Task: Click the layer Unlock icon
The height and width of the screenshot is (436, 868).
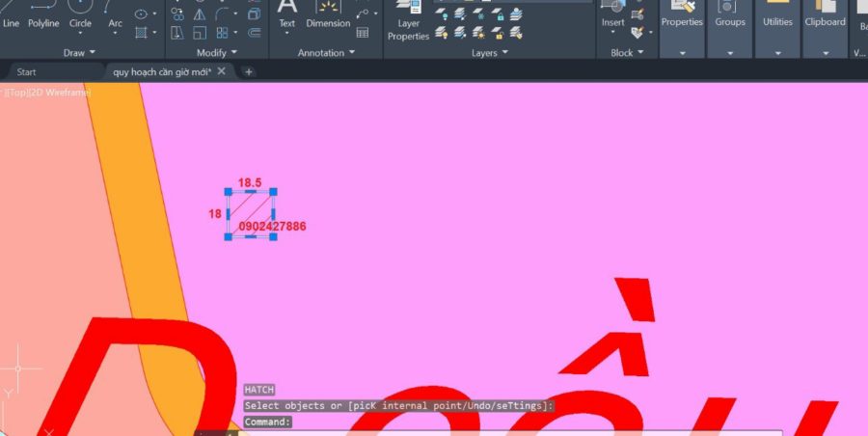Action: 498,33
